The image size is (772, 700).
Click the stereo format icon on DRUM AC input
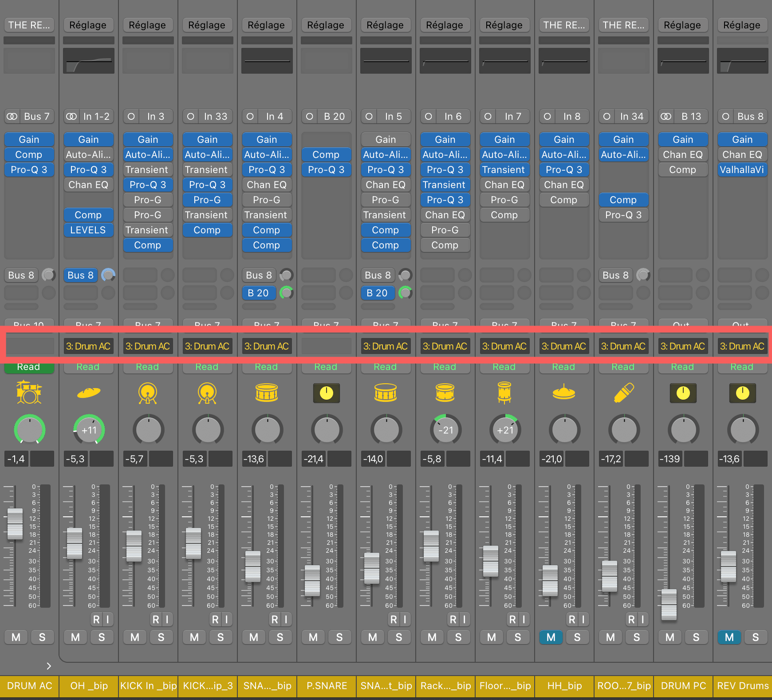(x=12, y=116)
